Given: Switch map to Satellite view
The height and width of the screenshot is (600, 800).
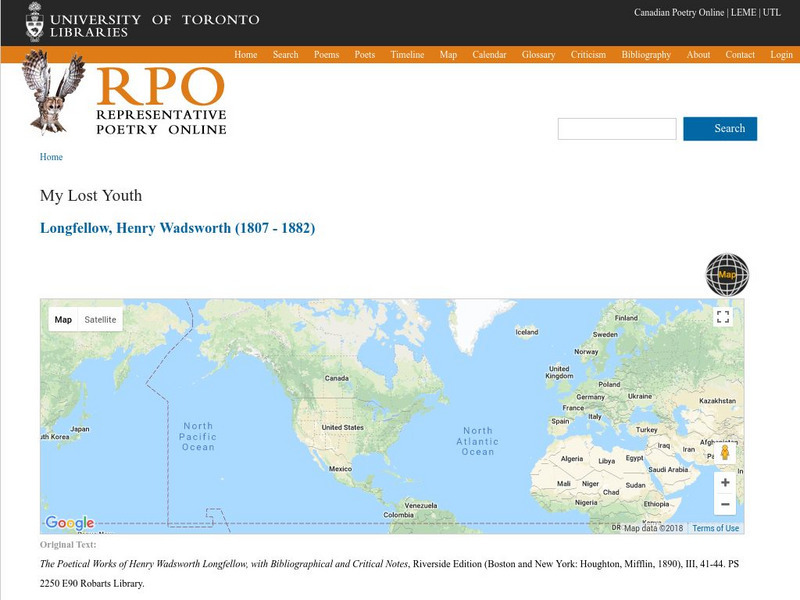Looking at the screenshot, I should coord(101,319).
